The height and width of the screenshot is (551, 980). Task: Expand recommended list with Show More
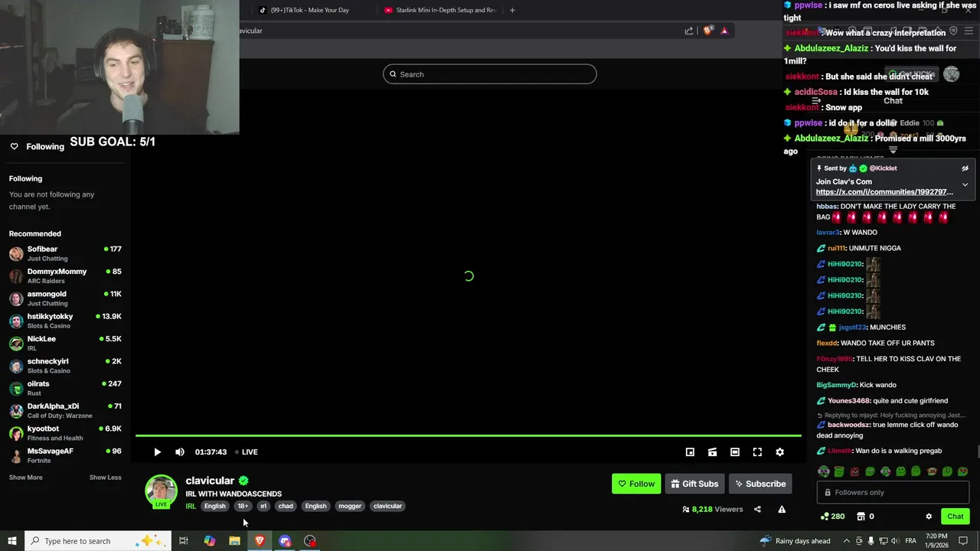tap(26, 478)
